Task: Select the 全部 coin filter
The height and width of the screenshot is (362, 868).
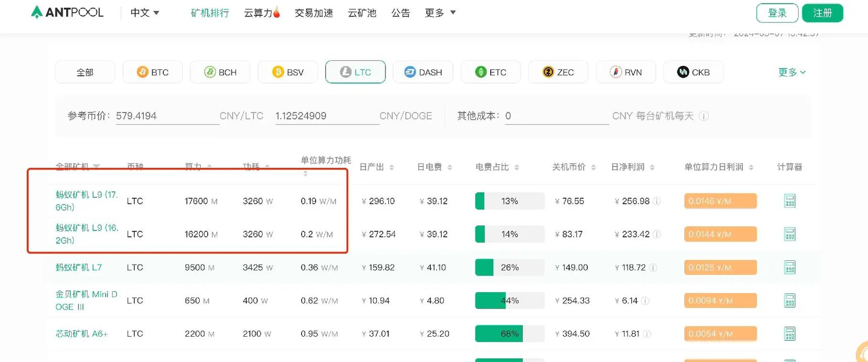Action: click(85, 72)
